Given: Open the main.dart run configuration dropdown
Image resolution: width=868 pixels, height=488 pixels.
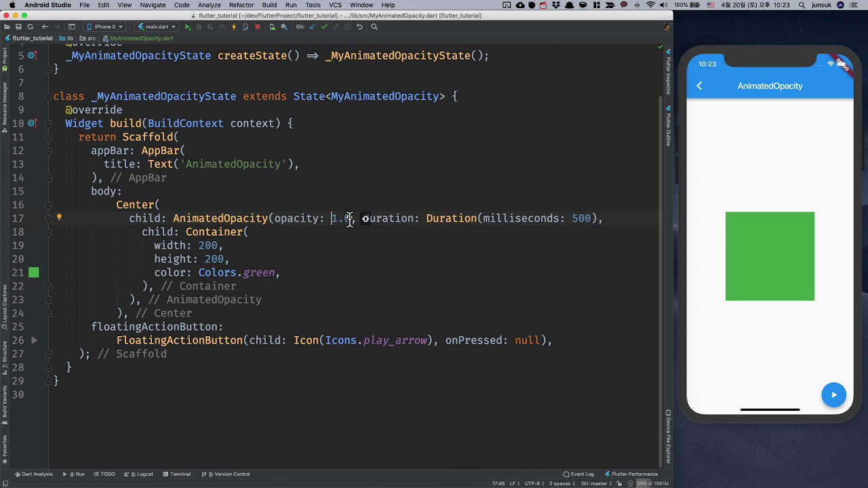Looking at the screenshot, I should tap(156, 27).
